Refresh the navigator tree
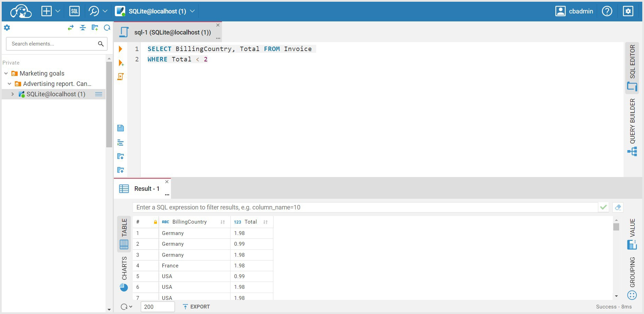 (x=107, y=28)
